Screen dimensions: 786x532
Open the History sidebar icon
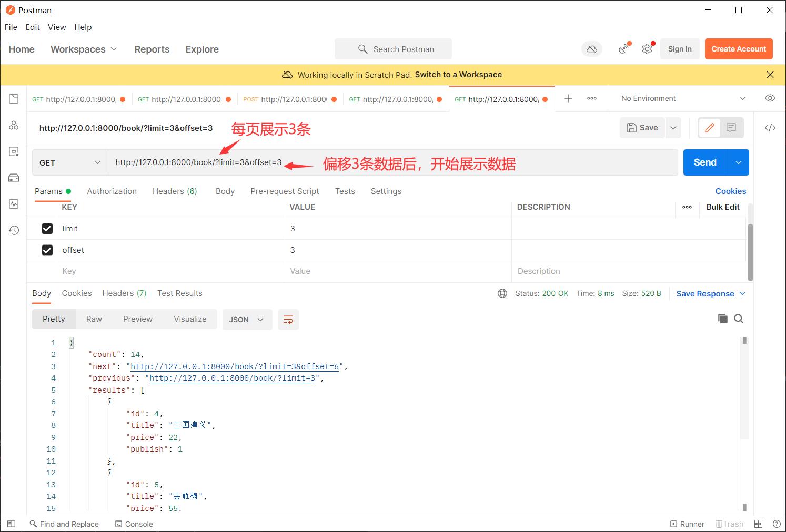14,230
